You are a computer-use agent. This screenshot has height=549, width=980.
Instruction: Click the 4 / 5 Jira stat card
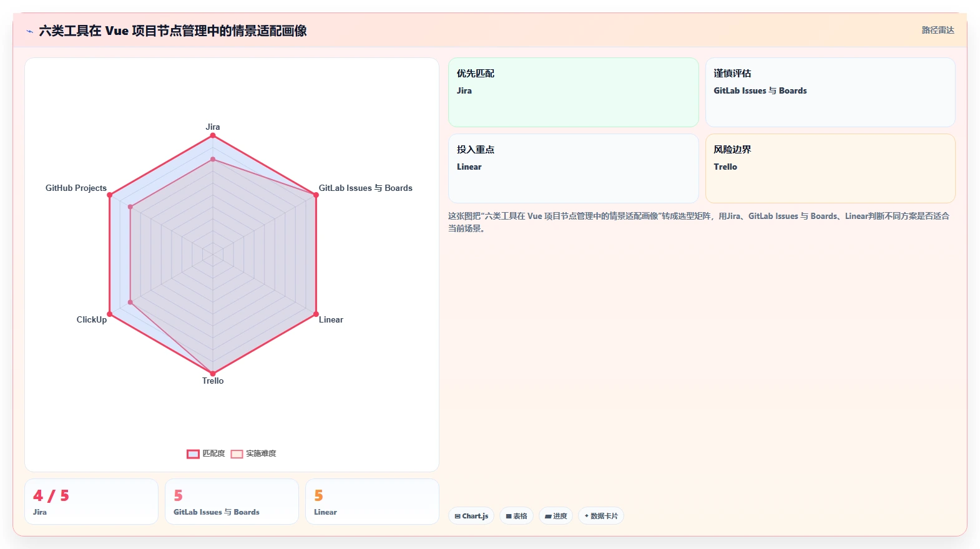pos(91,502)
